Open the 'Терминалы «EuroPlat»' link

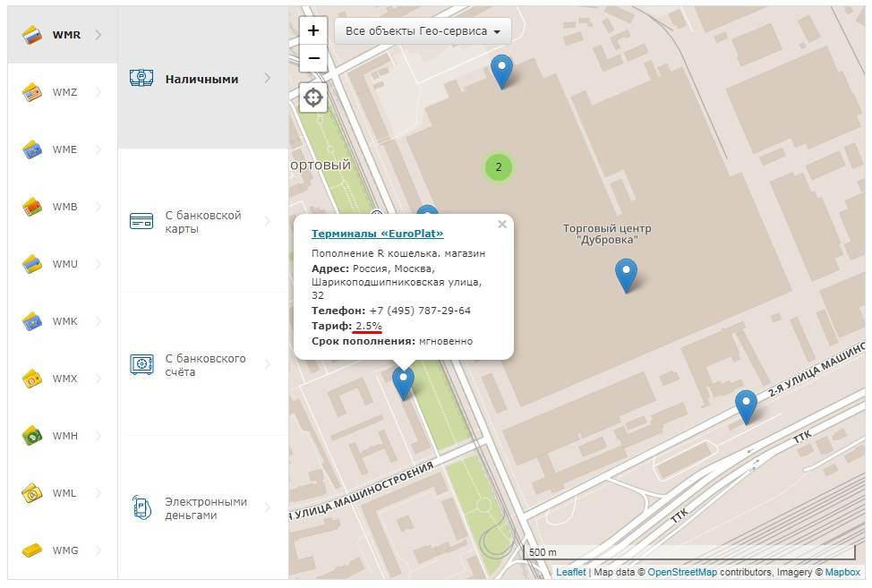tap(377, 234)
